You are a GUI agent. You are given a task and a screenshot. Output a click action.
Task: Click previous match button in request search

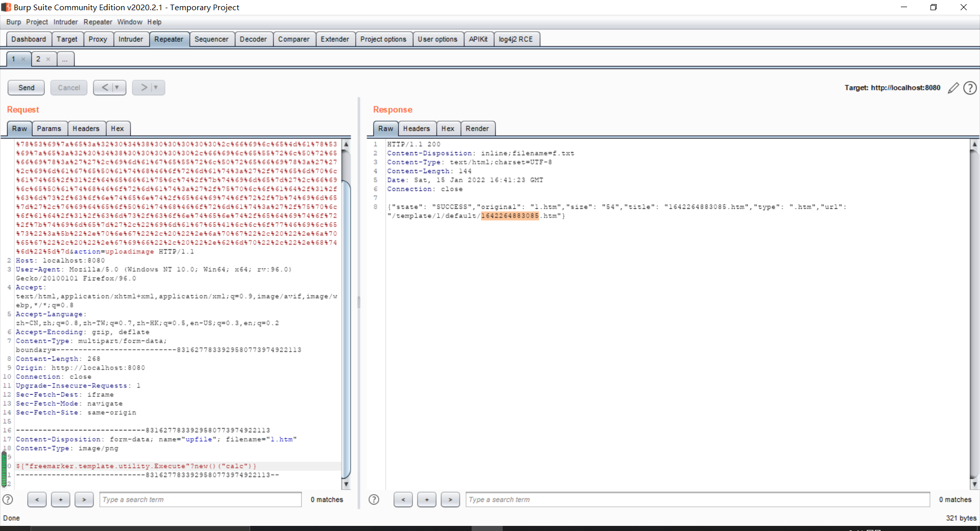(x=37, y=499)
